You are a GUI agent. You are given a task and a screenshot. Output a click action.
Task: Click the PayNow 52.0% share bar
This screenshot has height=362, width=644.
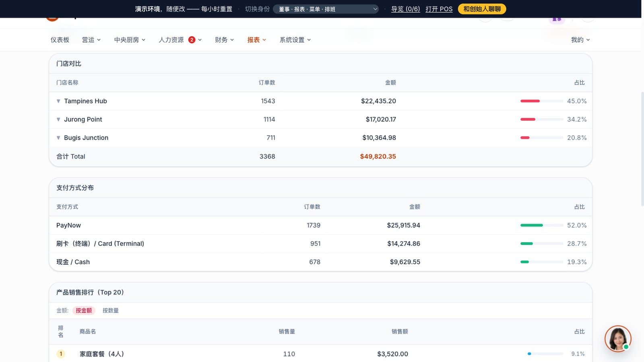click(x=542, y=225)
